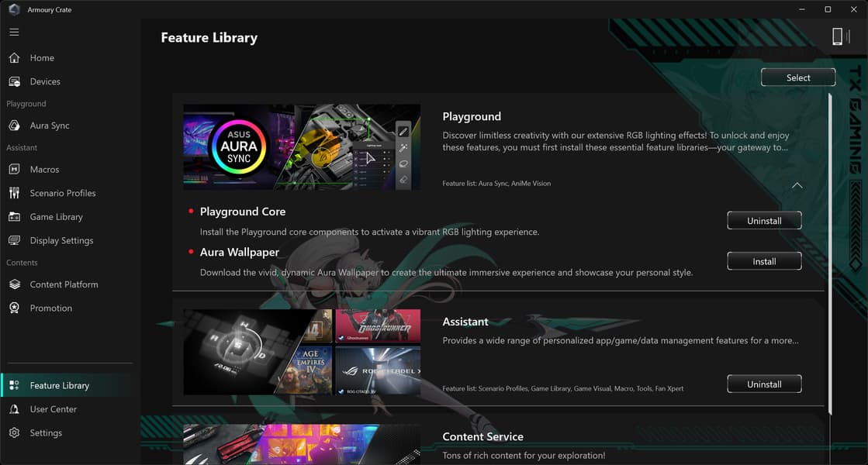The height and width of the screenshot is (465, 868).
Task: Minimize the Armoury Crate window
Action: (801, 9)
